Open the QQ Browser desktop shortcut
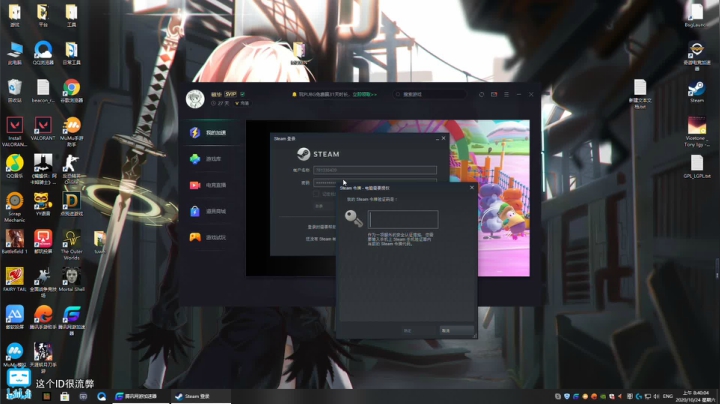This screenshot has height=404, width=720. coord(43,53)
